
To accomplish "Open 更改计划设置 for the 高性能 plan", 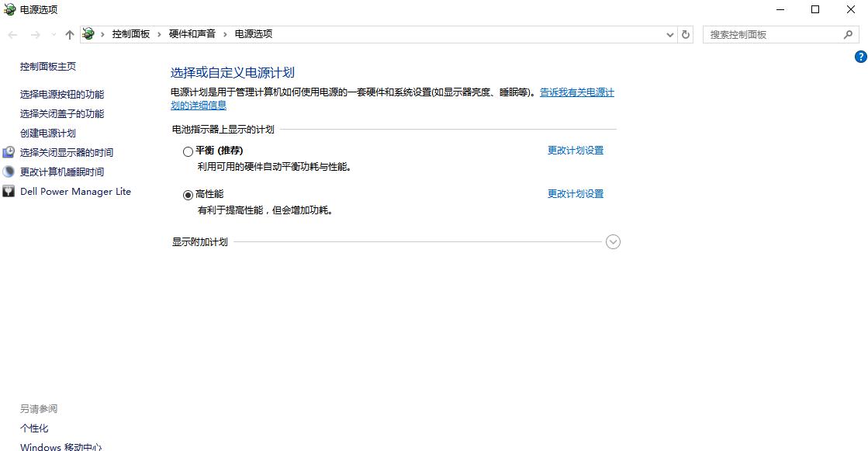I will (575, 193).
